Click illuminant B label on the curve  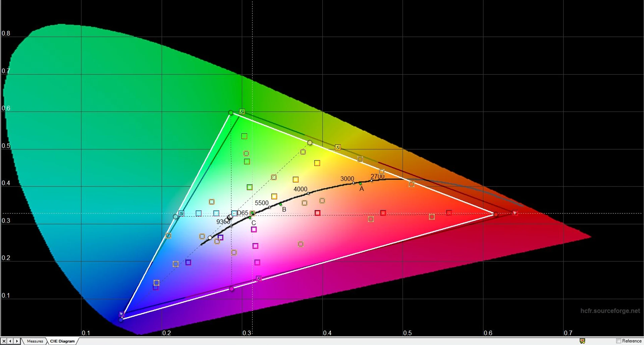(284, 209)
